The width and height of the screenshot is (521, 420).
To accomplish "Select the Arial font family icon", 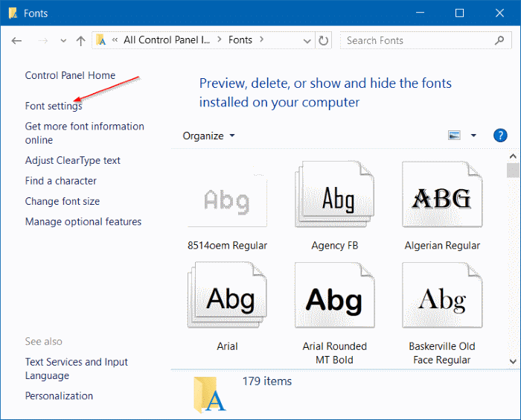I will (x=227, y=296).
